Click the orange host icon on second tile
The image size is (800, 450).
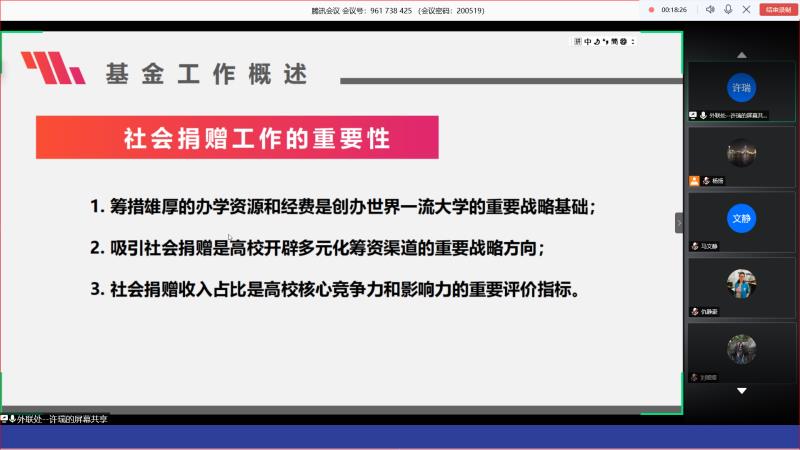[693, 181]
